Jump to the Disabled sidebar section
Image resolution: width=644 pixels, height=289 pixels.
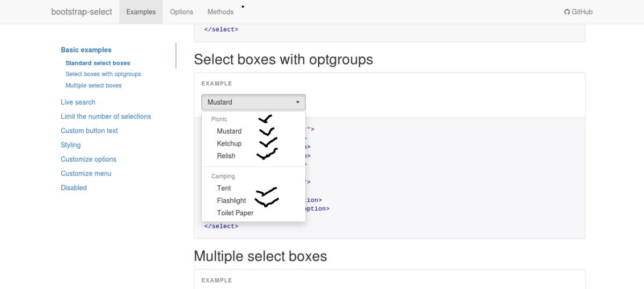coord(74,187)
